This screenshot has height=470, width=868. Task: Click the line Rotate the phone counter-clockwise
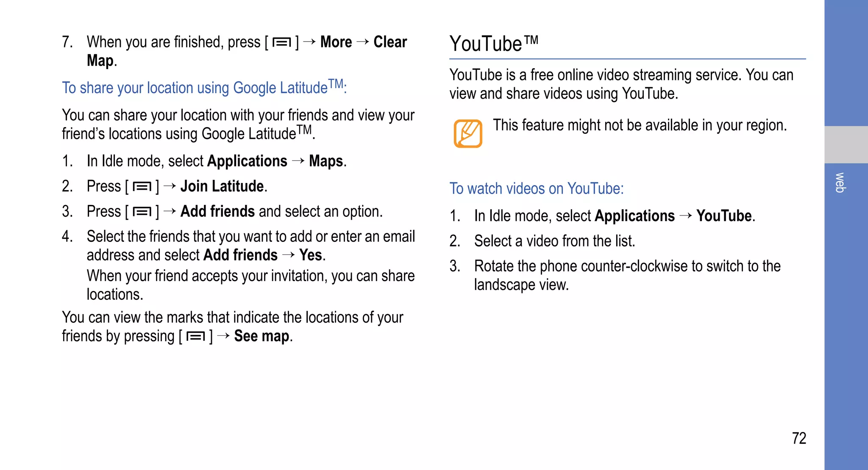[627, 275]
